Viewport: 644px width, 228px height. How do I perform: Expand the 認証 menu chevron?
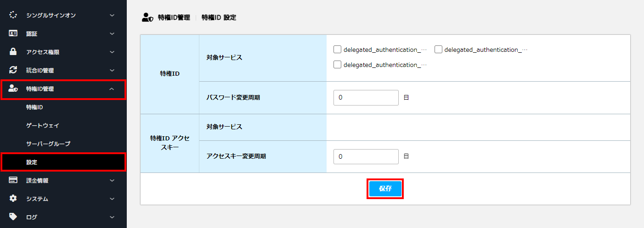112,33
